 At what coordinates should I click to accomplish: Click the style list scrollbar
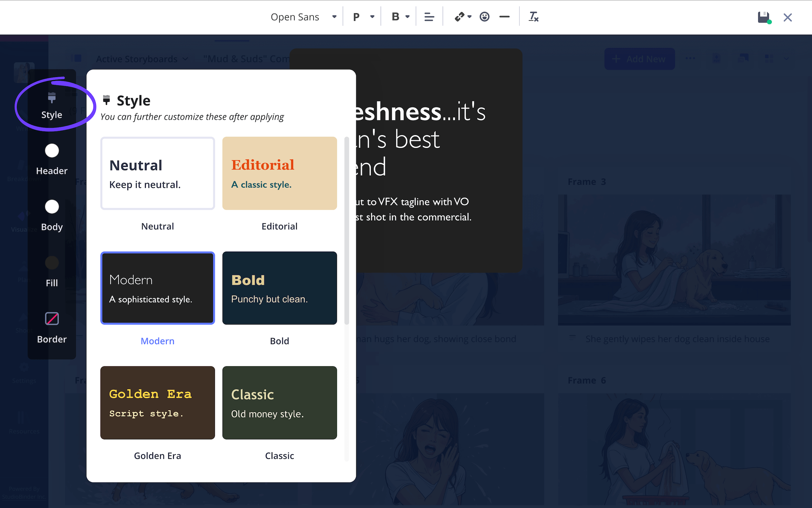(346, 231)
